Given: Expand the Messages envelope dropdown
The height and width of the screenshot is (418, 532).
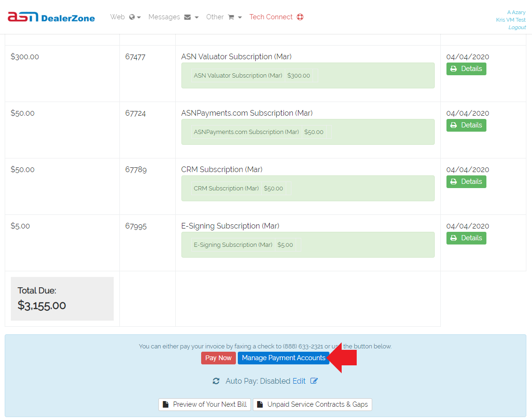Looking at the screenshot, I should click(x=173, y=17).
